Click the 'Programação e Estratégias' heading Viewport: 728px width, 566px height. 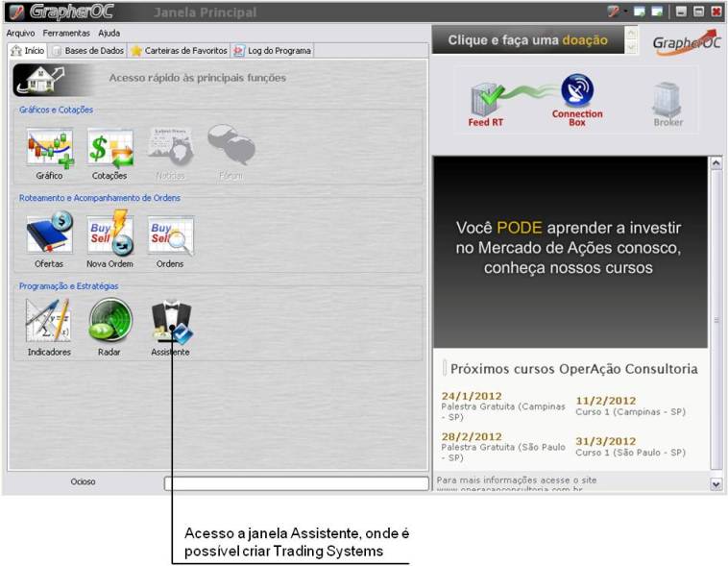click(x=69, y=286)
